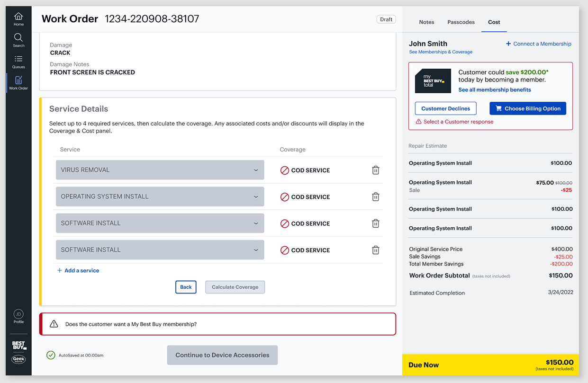Open the Home sidebar icon

18,19
